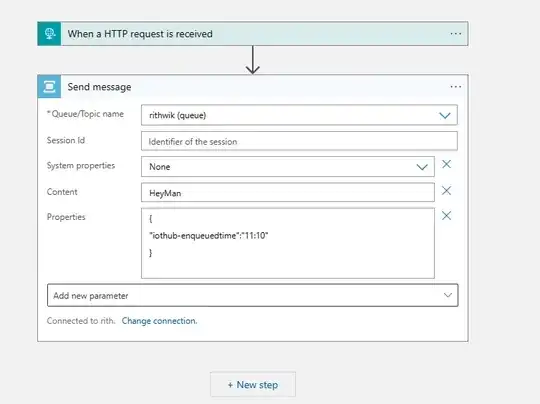Click the Session Id field label
Viewport: 540px width, 404px height.
[x=66, y=141]
